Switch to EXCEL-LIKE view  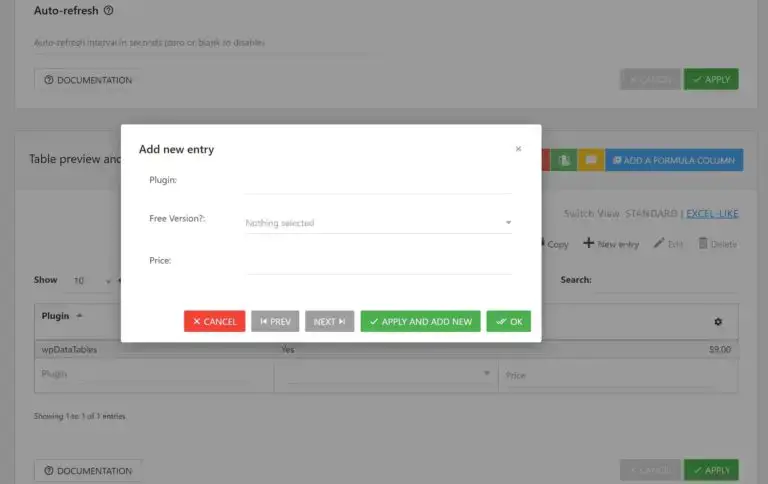(x=712, y=214)
